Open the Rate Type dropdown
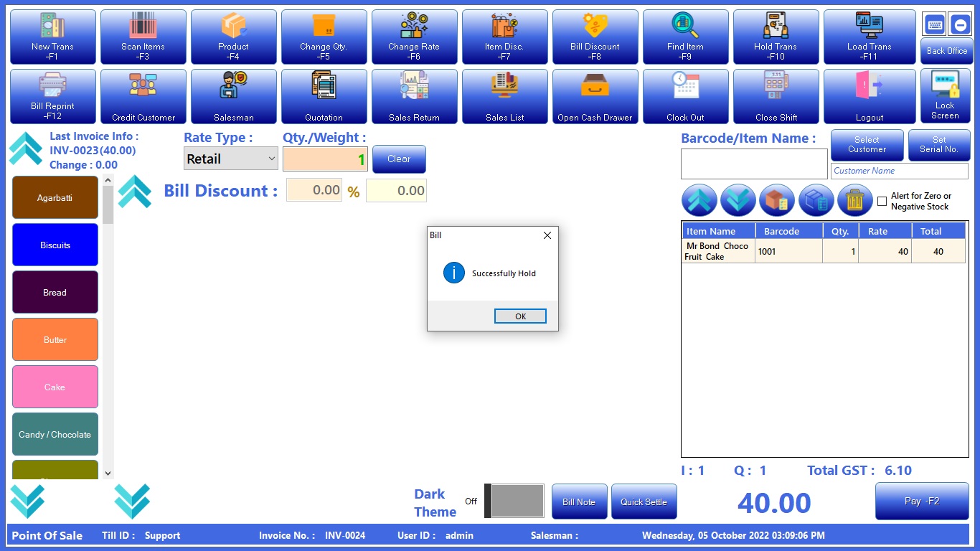980x551 pixels. point(231,159)
